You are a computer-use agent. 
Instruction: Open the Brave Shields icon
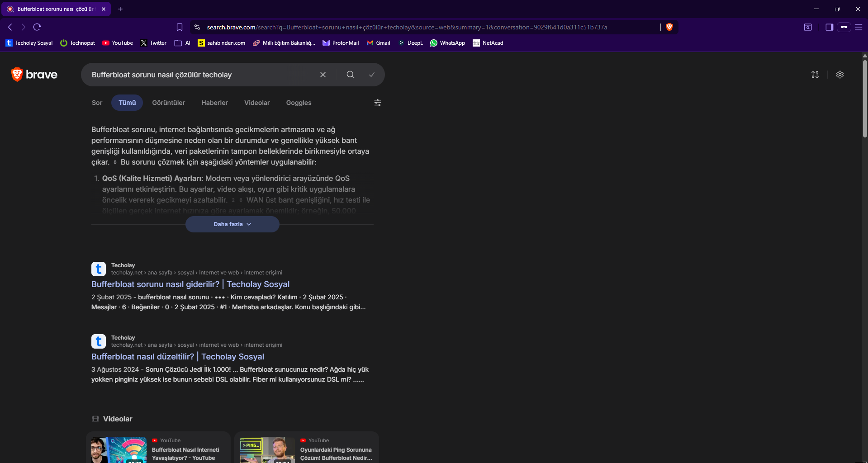click(669, 27)
